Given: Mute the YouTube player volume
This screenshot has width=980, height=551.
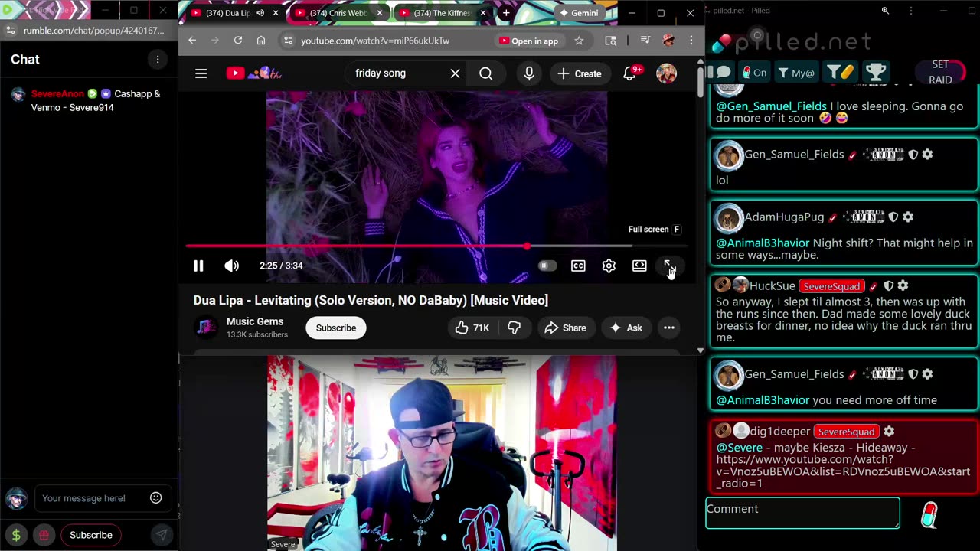Looking at the screenshot, I should (x=231, y=266).
